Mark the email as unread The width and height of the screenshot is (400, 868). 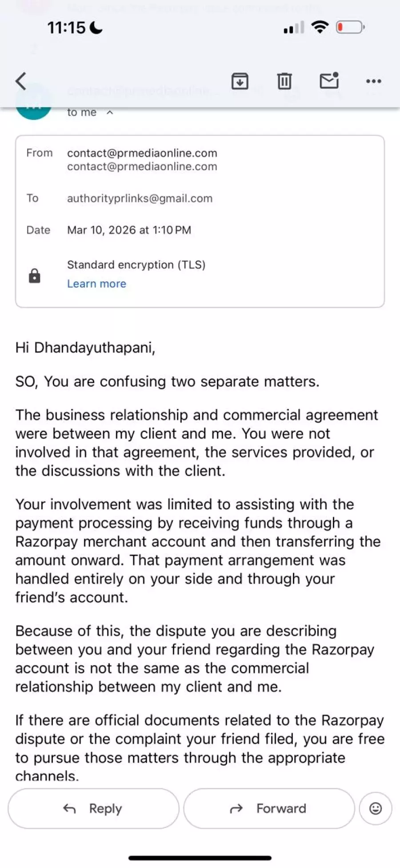(329, 80)
